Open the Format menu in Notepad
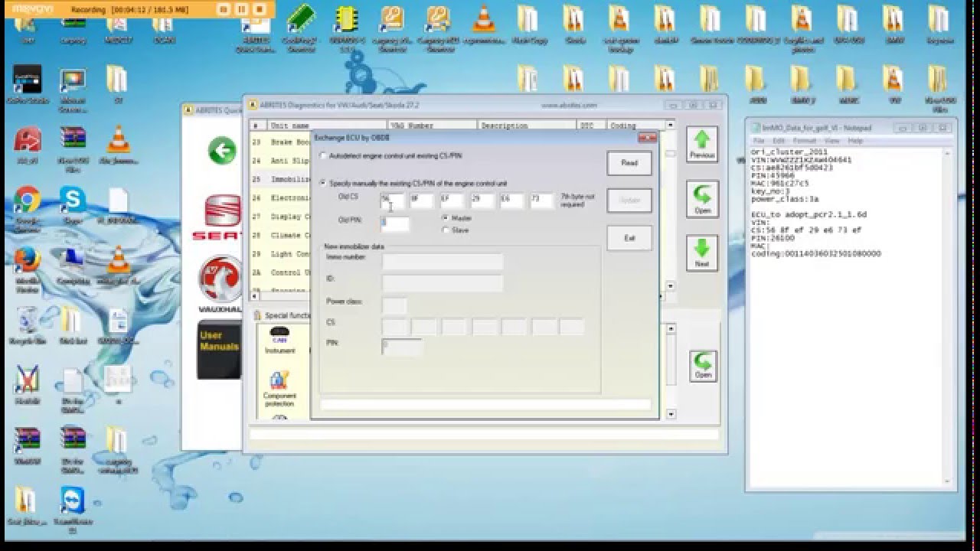Viewport: 980px width, 551px height. tap(805, 141)
